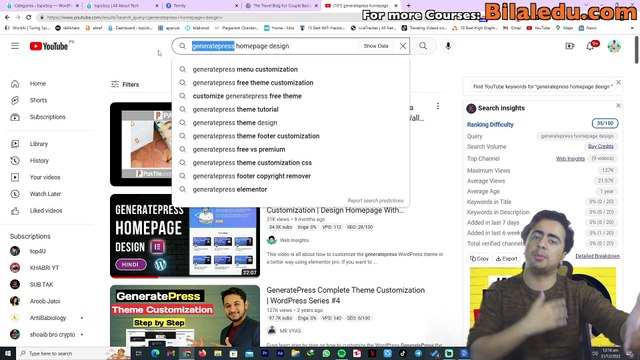Open the top4U subscription channel

38,251
